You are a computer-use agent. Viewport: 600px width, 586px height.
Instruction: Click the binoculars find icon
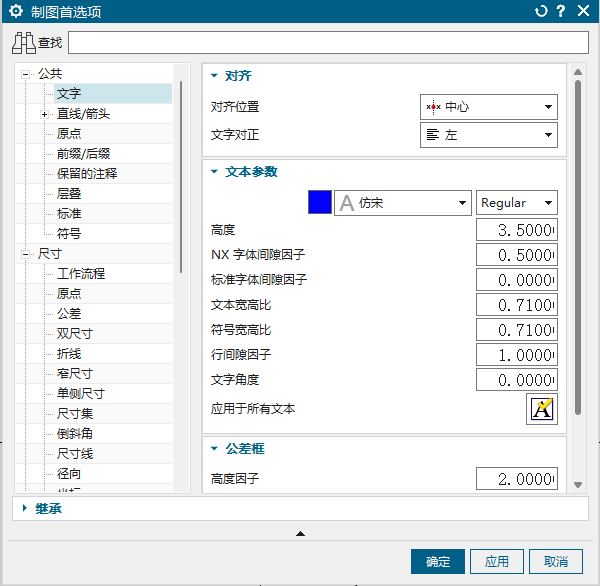(x=24, y=43)
